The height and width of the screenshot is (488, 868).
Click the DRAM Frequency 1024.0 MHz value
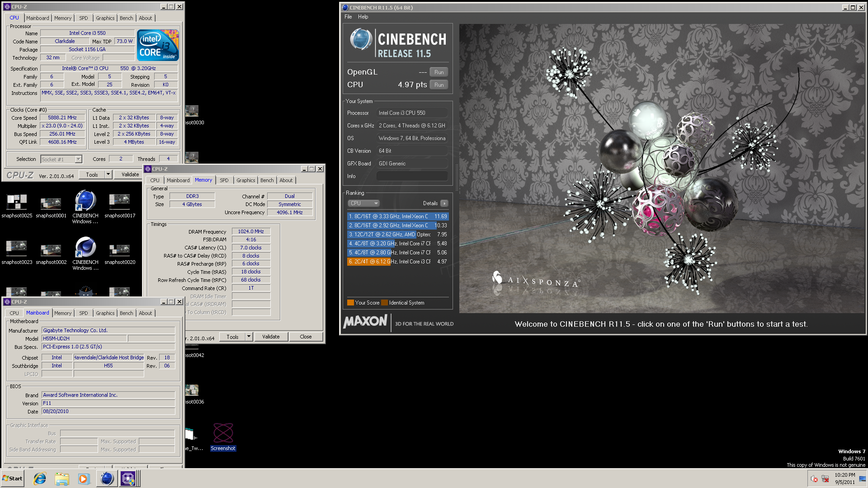pyautogui.click(x=251, y=231)
